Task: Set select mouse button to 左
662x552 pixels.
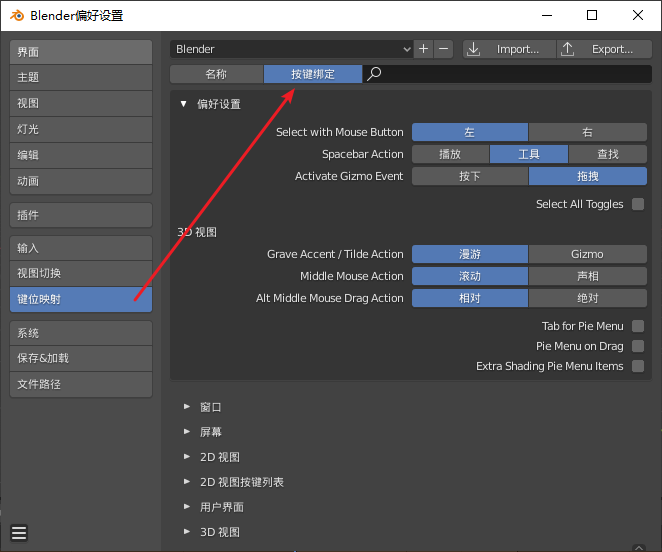Action: point(470,132)
